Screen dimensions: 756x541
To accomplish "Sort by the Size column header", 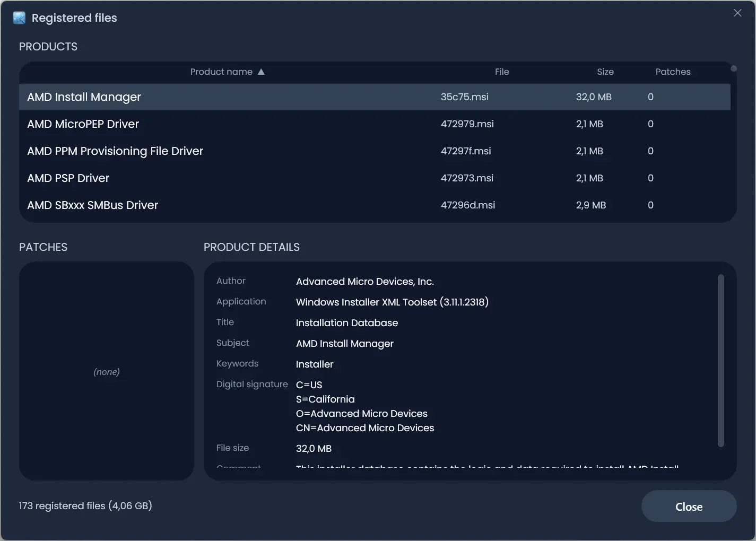I will pyautogui.click(x=605, y=72).
